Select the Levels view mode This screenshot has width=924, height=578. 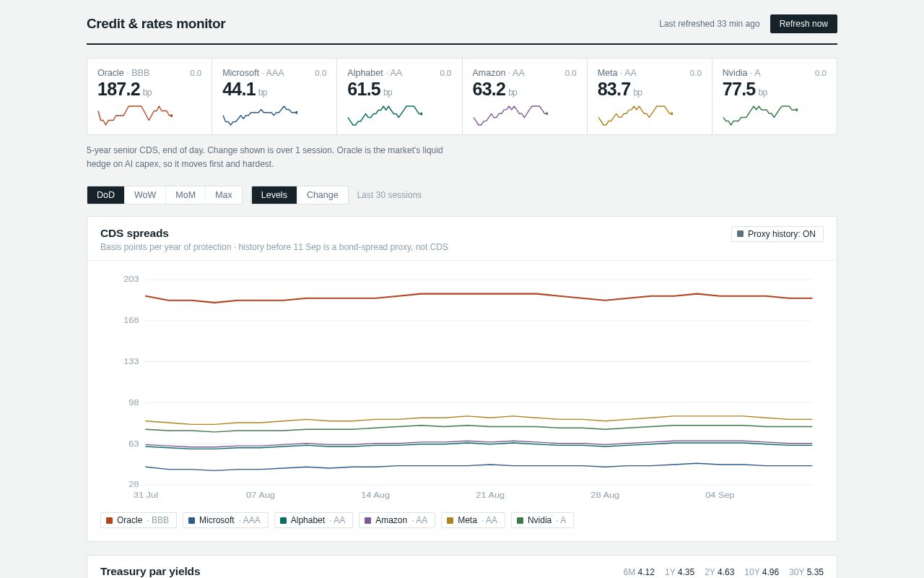pyautogui.click(x=274, y=195)
